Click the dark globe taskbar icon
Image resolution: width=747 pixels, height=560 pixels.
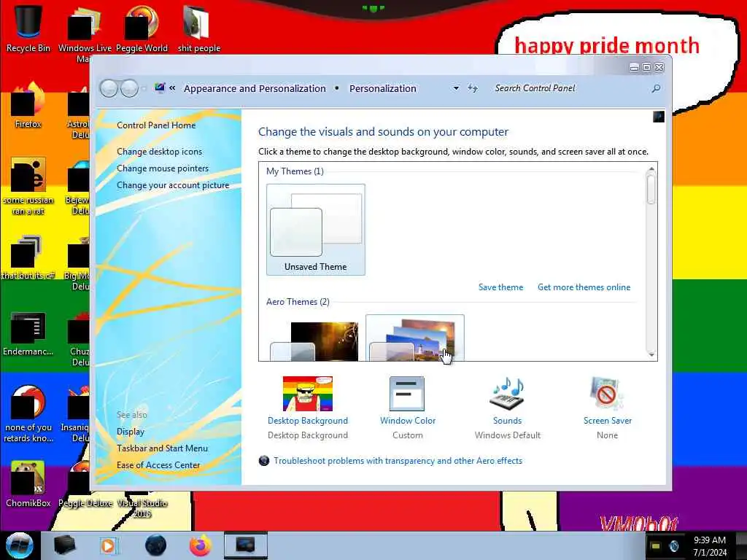[155, 545]
